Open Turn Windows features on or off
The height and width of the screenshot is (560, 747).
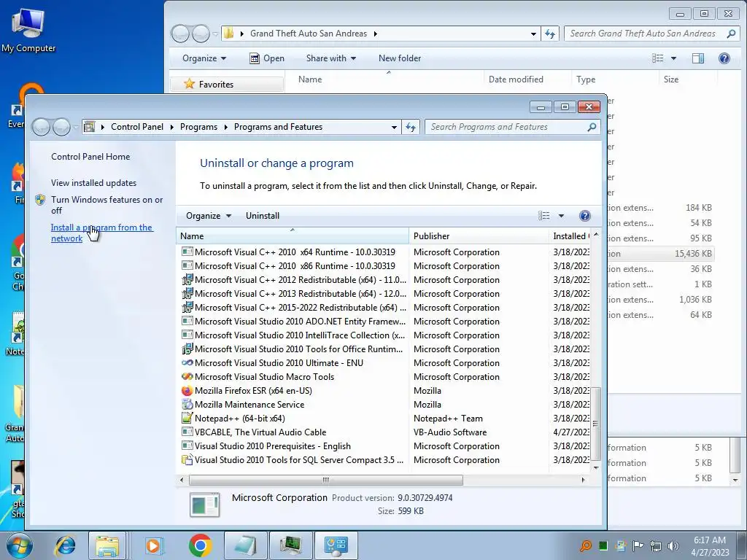point(107,205)
